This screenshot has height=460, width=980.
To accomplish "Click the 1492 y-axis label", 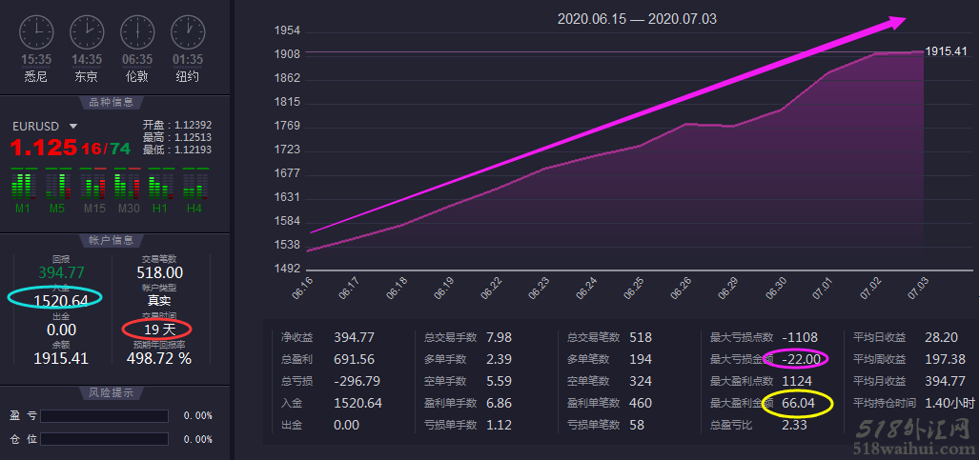I will click(288, 269).
